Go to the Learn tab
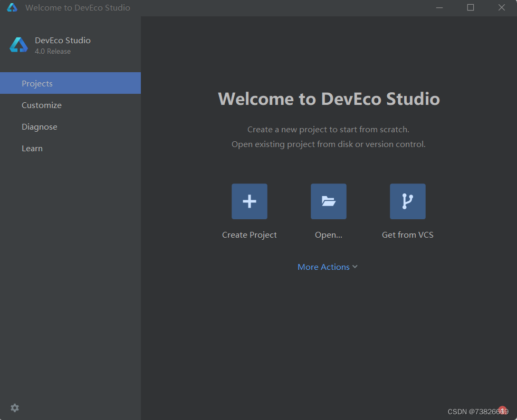Screen dimensions: 517x420 pyautogui.click(x=70, y=149)
